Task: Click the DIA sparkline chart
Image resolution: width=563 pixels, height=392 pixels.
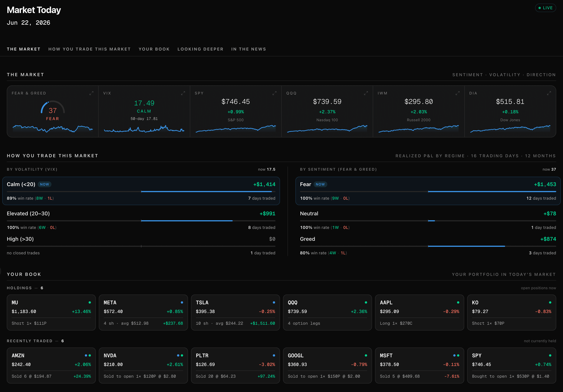Action: (510, 128)
